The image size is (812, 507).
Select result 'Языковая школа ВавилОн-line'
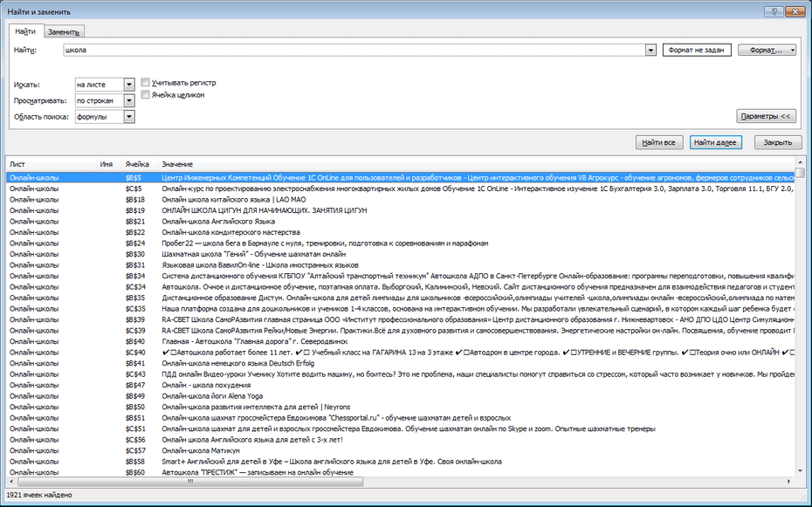click(x=400, y=265)
